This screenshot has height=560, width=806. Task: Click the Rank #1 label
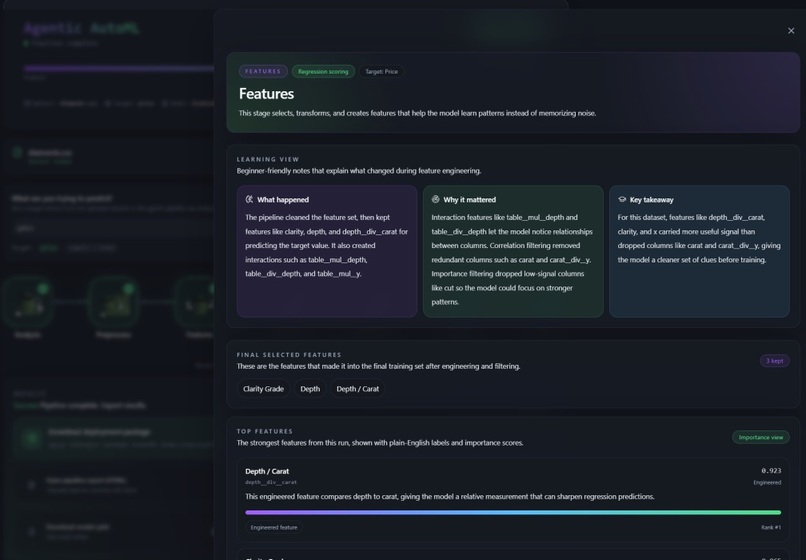point(771,527)
